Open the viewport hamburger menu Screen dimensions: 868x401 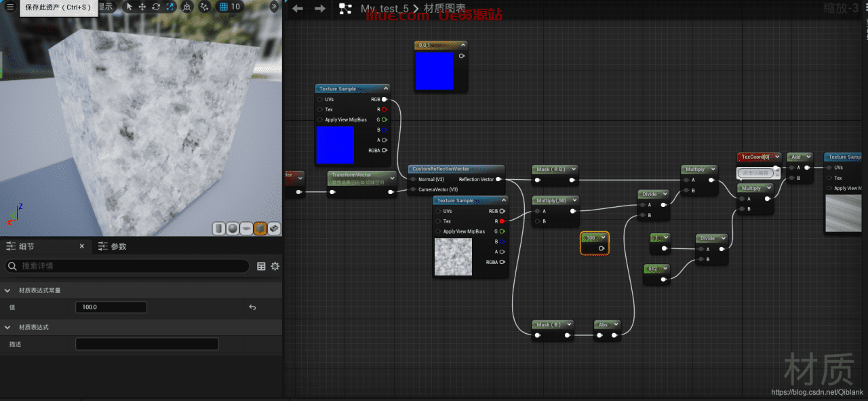click(9, 7)
